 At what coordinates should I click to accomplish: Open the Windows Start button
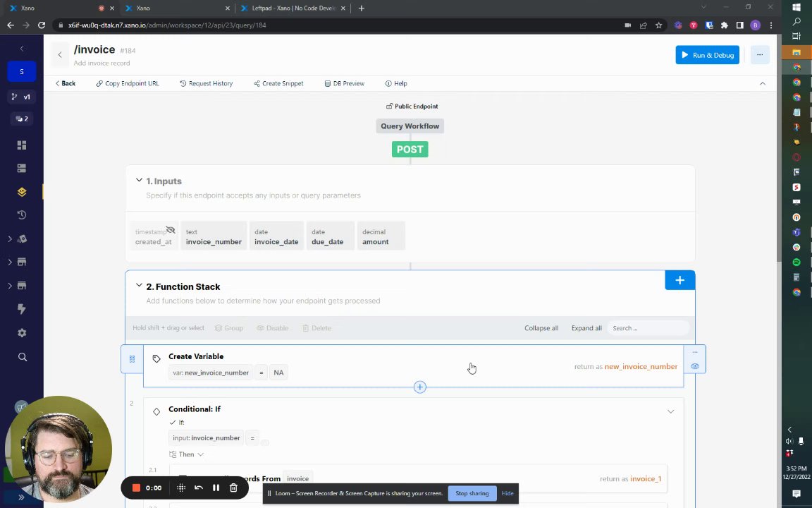click(x=796, y=7)
